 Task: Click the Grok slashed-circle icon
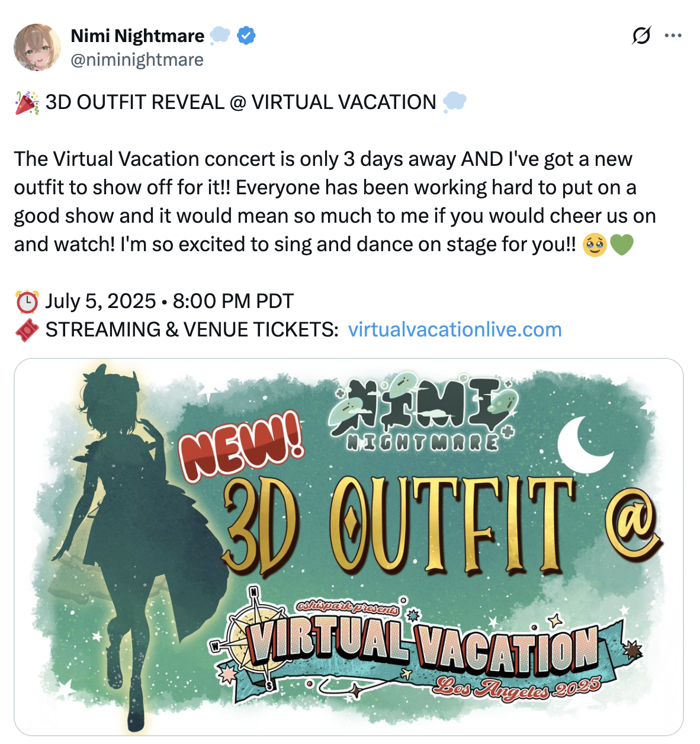coord(641,36)
